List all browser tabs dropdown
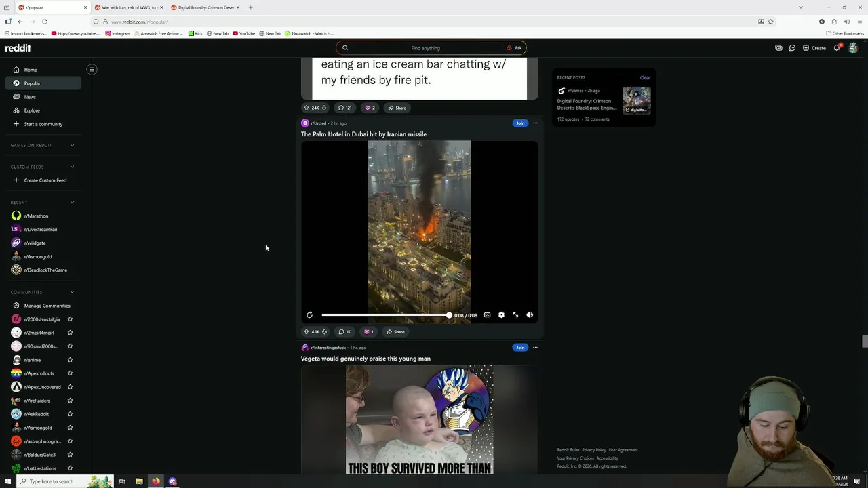 pyautogui.click(x=801, y=7)
